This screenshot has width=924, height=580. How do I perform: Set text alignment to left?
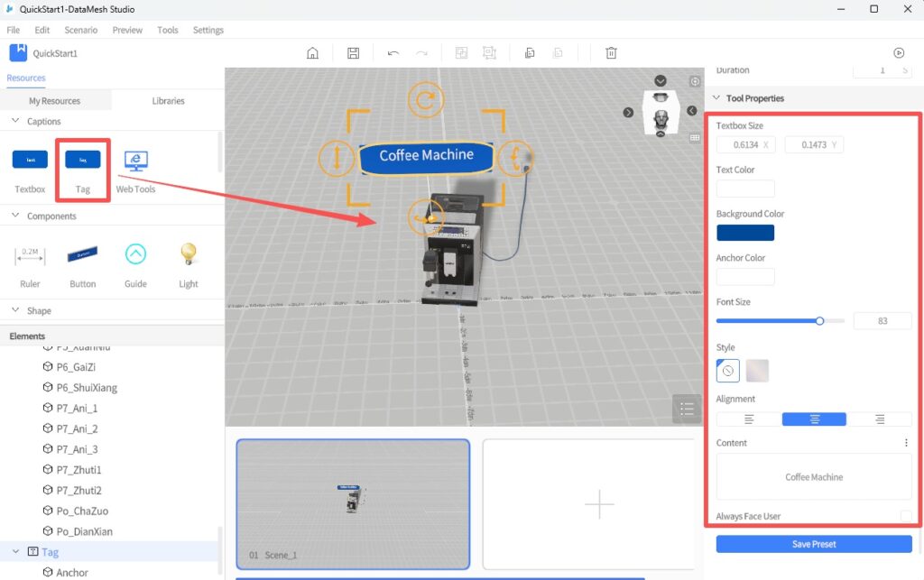[x=749, y=419]
